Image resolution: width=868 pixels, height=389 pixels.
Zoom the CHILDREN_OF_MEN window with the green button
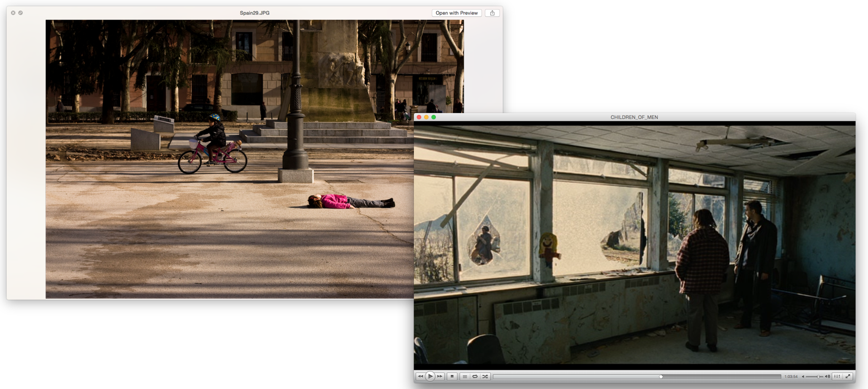pos(434,117)
